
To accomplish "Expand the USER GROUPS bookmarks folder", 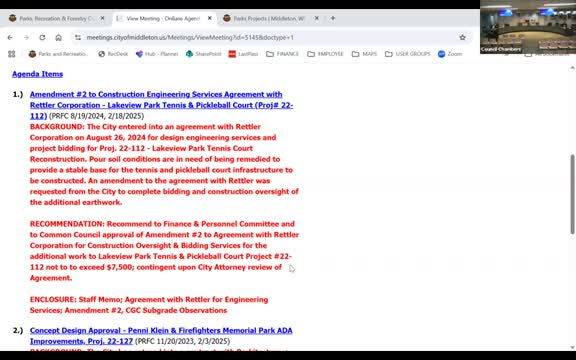I will pos(408,54).
